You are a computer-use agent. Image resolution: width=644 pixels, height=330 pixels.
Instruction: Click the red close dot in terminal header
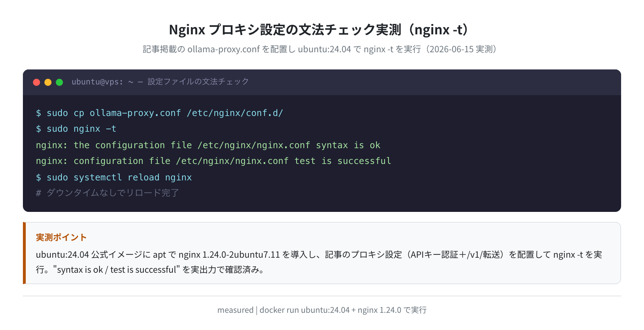coord(36,82)
